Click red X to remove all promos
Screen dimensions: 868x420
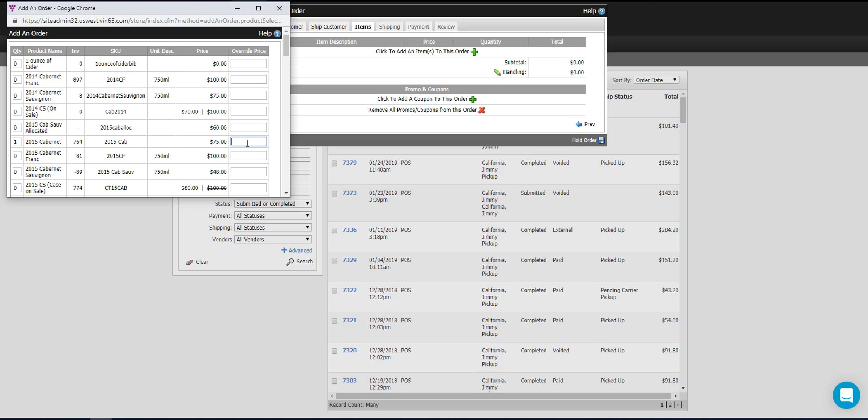click(481, 110)
